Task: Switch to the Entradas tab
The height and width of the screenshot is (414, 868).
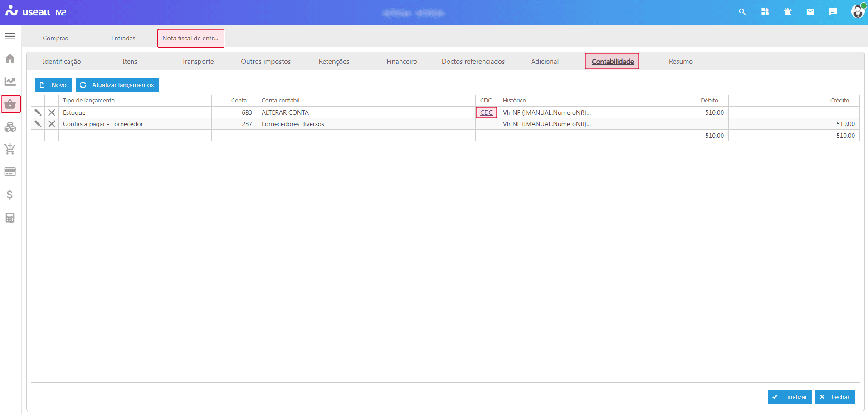Action: coord(123,39)
